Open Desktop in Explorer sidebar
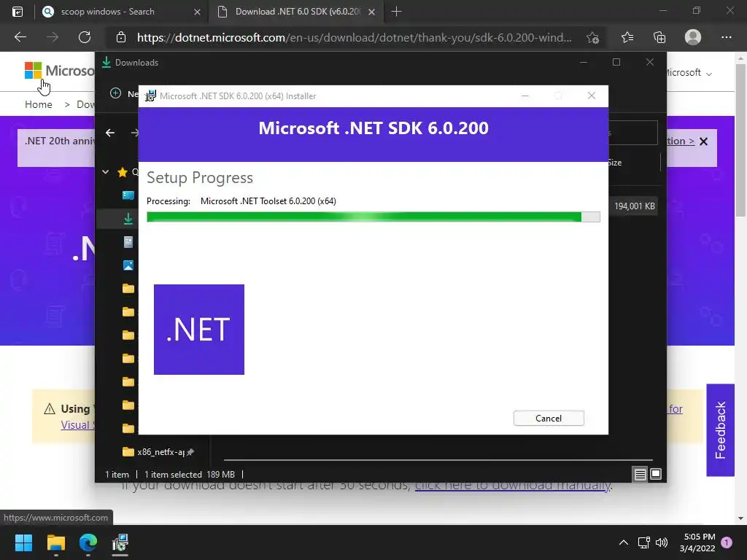Image resolution: width=747 pixels, height=560 pixels. tap(128, 195)
